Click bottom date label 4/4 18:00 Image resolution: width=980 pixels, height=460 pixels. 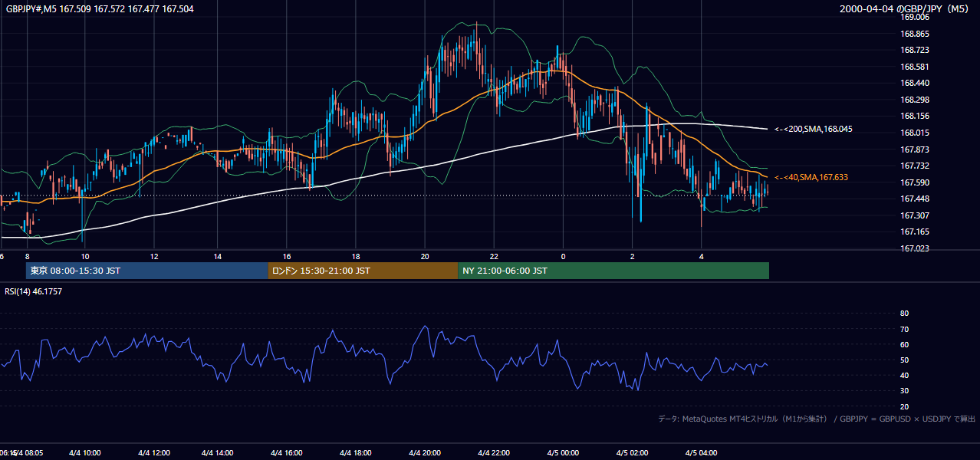(356, 452)
